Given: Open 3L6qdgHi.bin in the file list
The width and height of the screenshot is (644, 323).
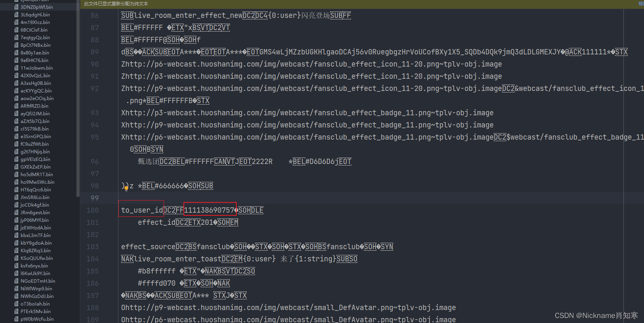Looking at the screenshot, I should (x=35, y=14).
